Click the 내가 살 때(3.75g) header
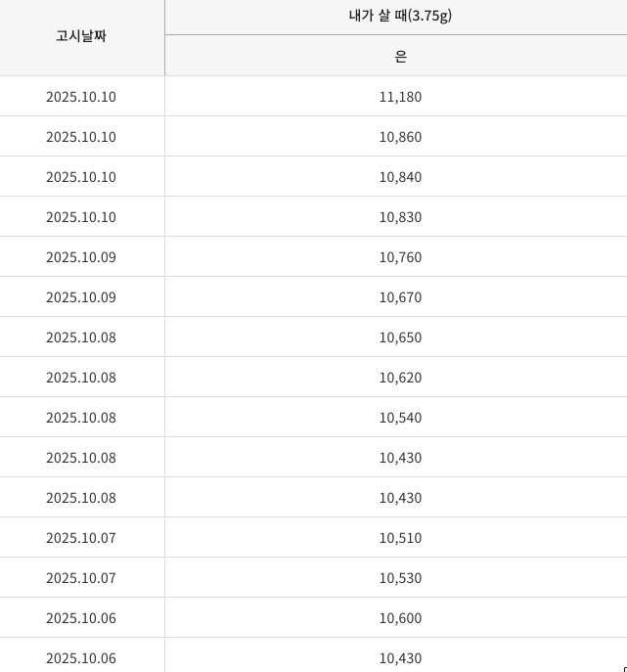This screenshot has height=672, width=627. tap(400, 16)
